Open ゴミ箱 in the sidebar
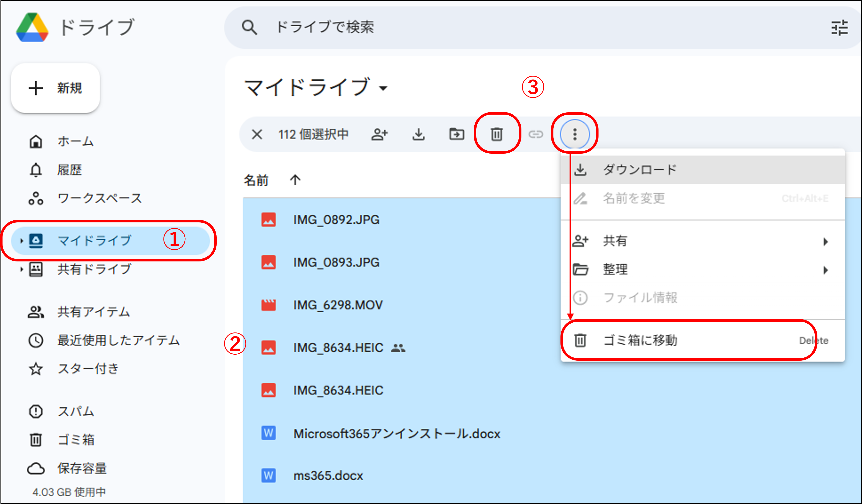The height and width of the screenshot is (504, 862). (61, 440)
